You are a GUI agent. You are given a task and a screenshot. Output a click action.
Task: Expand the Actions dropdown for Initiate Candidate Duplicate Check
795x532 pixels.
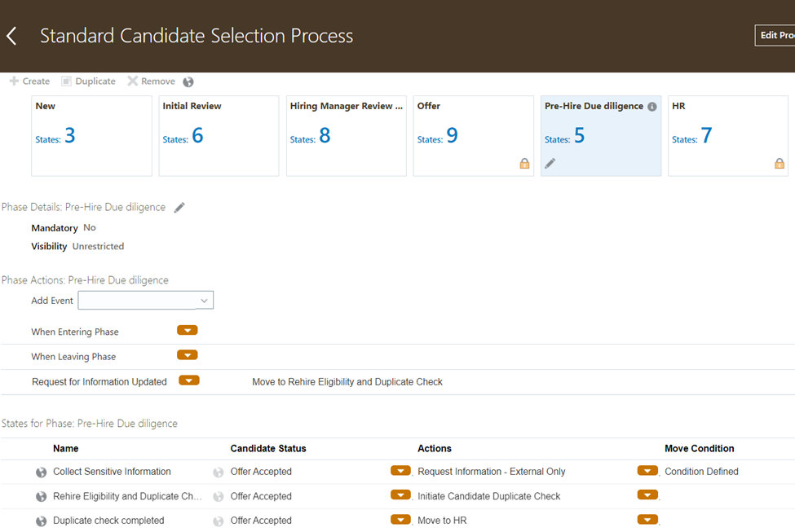point(402,495)
